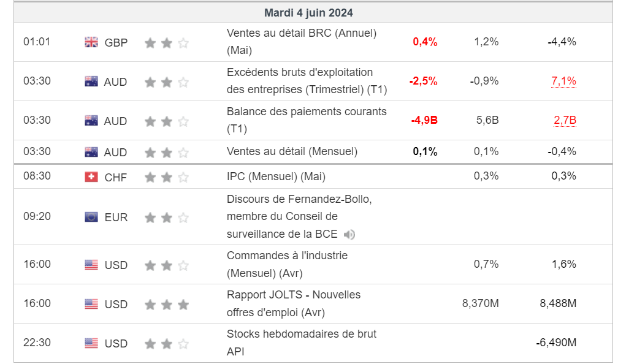The image size is (618, 364).
Task: Open Rapport JOLTS Nouvelles offres d'emploi
Action: [x=293, y=304]
